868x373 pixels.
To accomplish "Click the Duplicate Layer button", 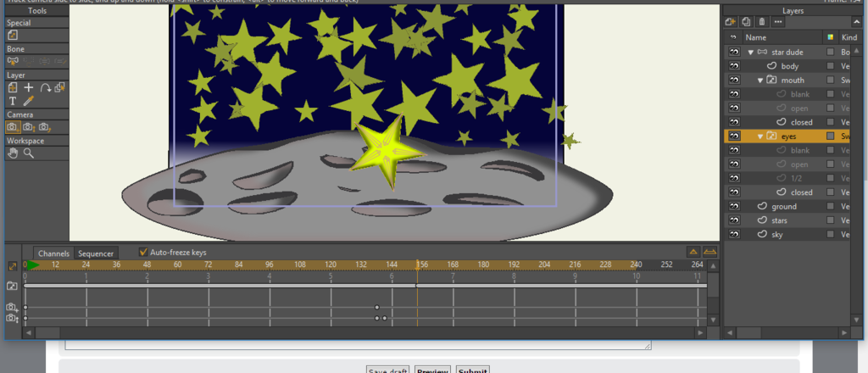I will (746, 21).
